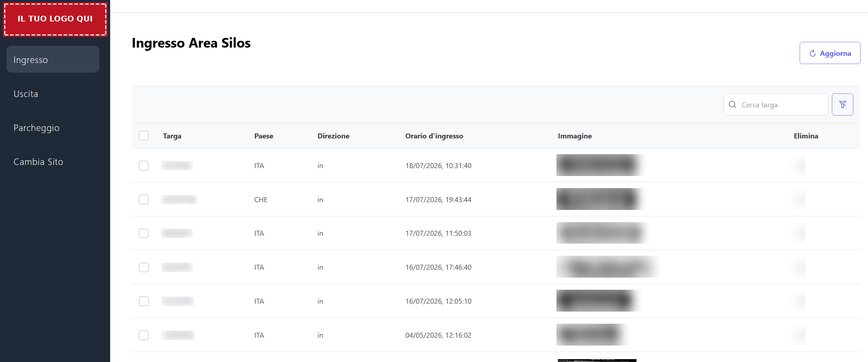The image size is (868, 362).
Task: Click the timestamp 16/07/2026, 17:46:40
Action: click(x=438, y=267)
